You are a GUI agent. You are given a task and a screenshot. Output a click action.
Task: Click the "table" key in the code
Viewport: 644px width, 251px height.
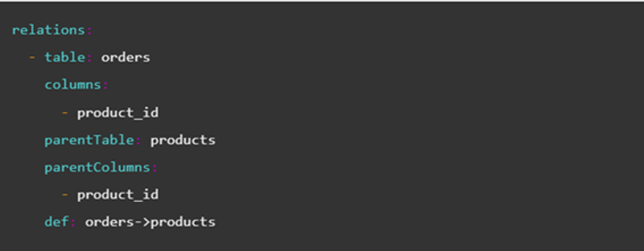(x=65, y=57)
